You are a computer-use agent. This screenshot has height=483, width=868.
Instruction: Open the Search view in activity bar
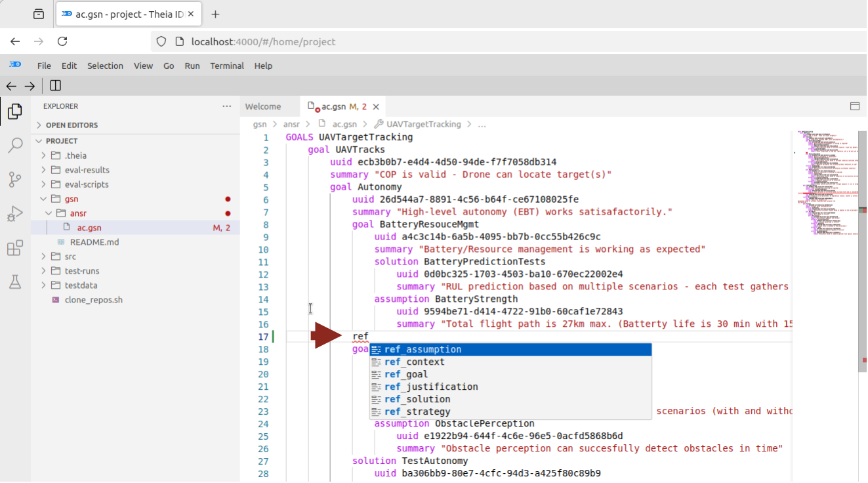(14, 146)
